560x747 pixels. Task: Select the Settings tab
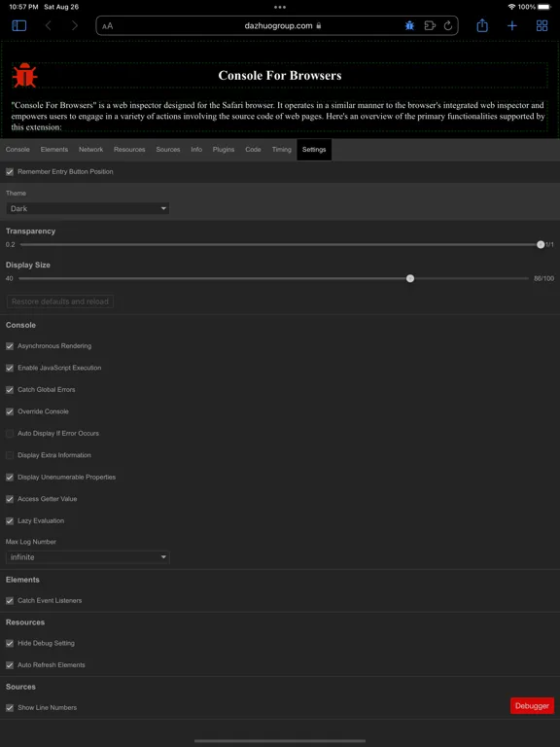click(314, 150)
